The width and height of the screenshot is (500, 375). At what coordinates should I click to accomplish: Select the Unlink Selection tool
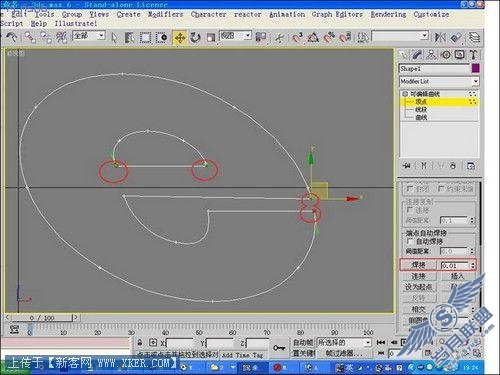coord(46,37)
